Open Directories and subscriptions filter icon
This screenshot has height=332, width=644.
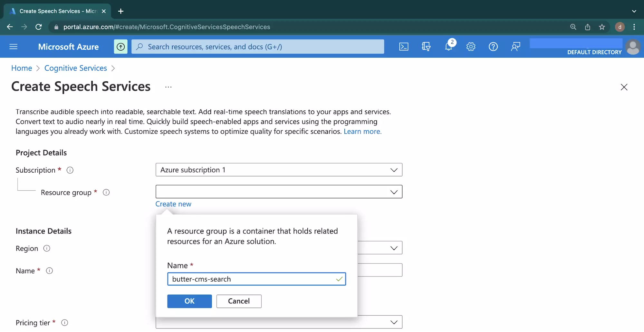click(426, 47)
